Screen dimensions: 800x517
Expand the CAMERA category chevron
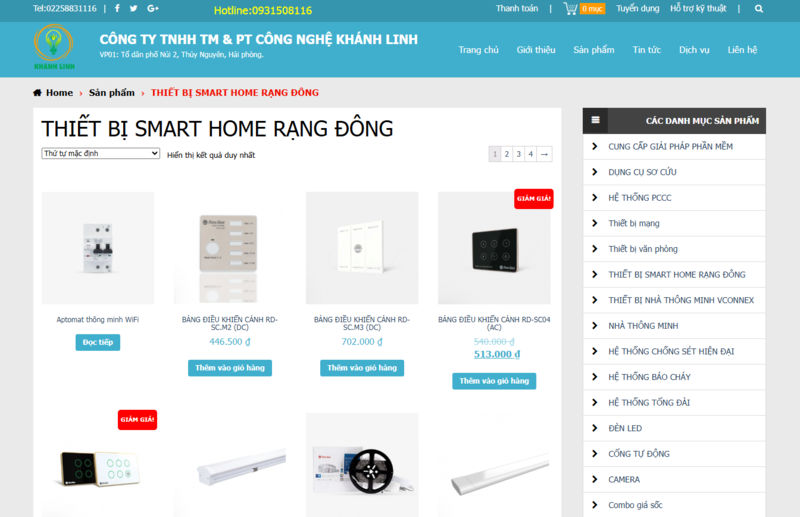point(594,479)
